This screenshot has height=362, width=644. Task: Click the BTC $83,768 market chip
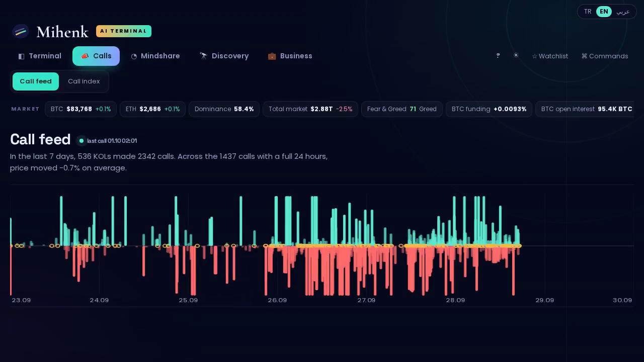pyautogui.click(x=80, y=109)
